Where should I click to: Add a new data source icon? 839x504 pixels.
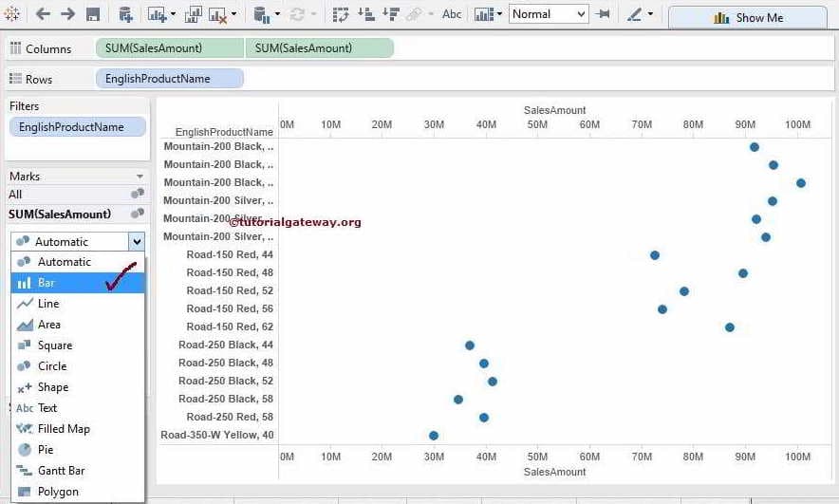(x=125, y=14)
